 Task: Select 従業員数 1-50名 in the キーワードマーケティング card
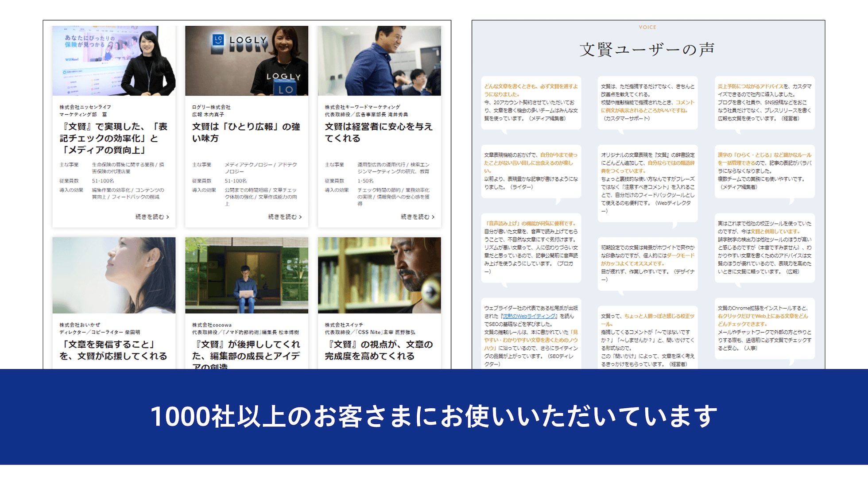(x=349, y=181)
